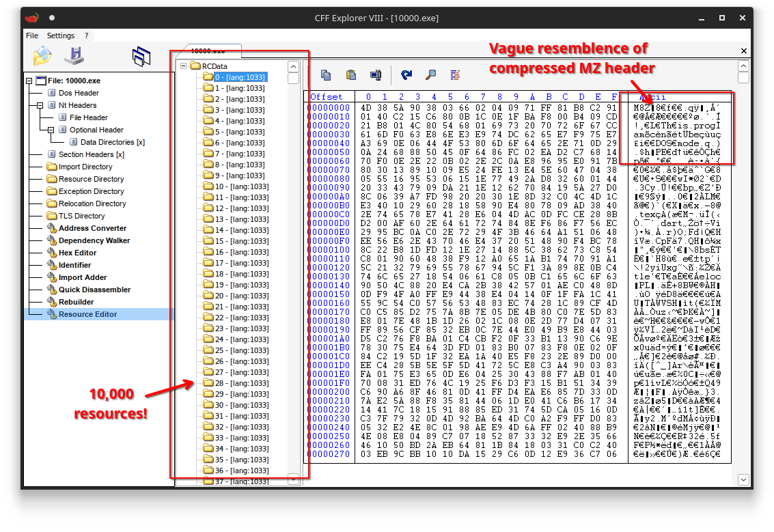The image size is (774, 532).
Task: Open the Quick Disassembler tool
Action: point(94,290)
